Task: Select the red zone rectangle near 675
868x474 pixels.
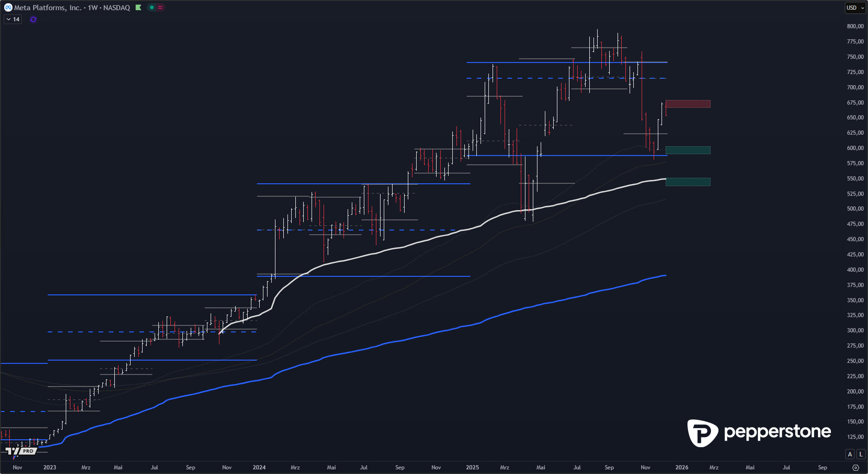Action: point(688,104)
